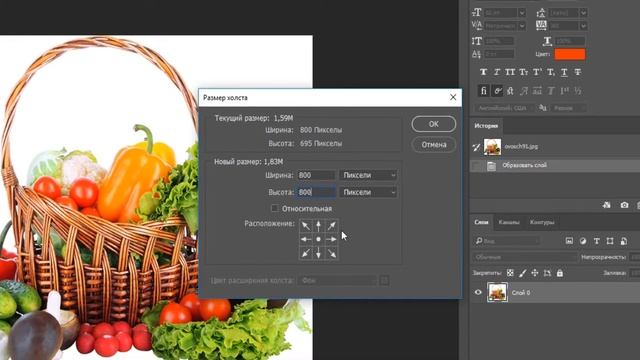Open the Ширина units dropdown Пиксели

pos(368,175)
